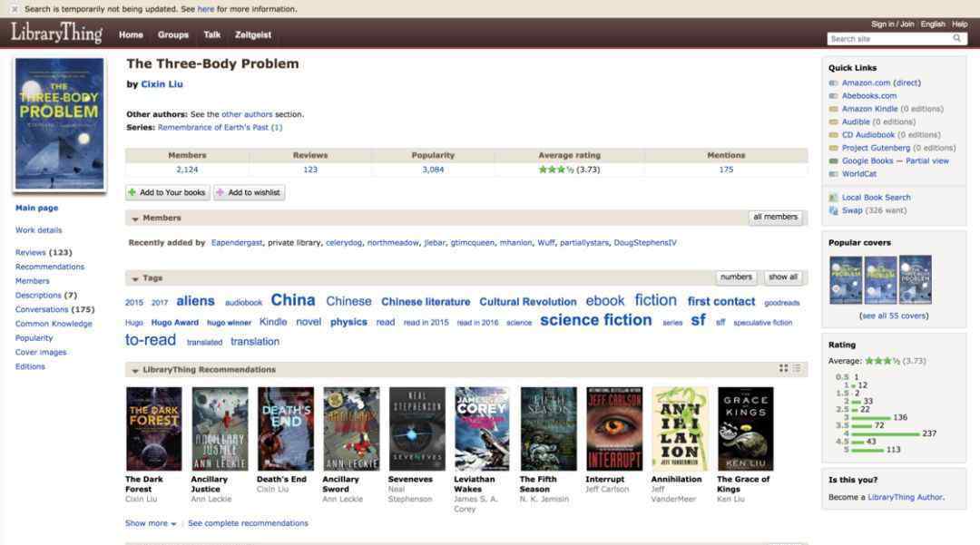Open the main book cover image
This screenshot has height=545, width=980.
[x=59, y=123]
